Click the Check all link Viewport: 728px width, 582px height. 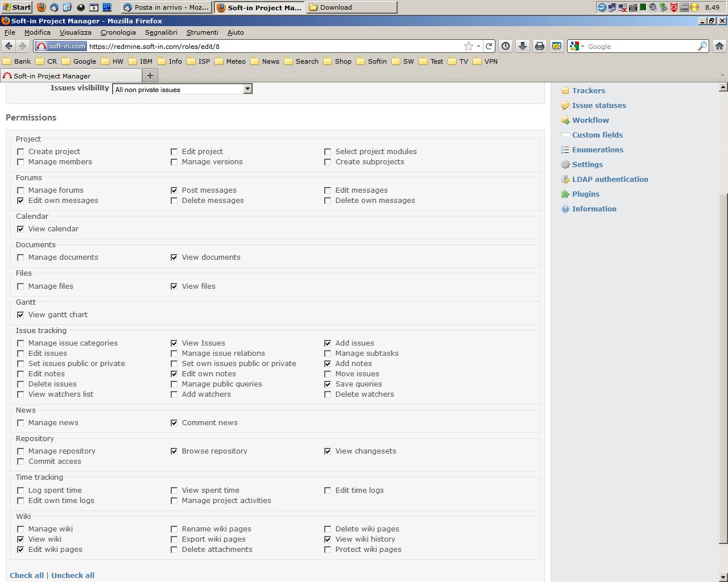tap(27, 575)
